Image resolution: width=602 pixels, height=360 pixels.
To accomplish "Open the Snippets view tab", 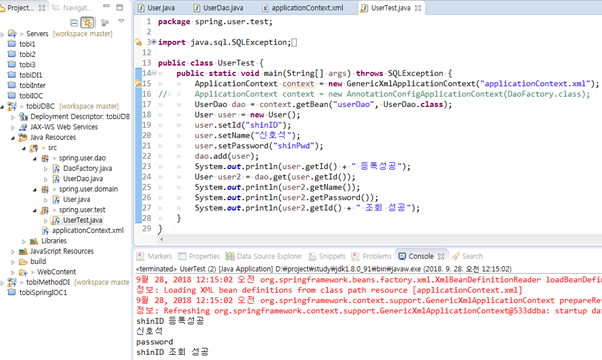I will [x=327, y=256].
